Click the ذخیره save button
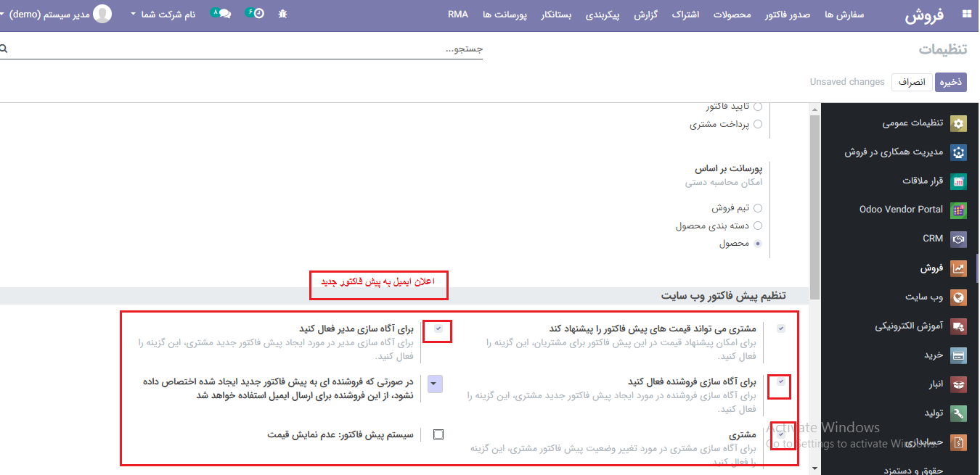The height and width of the screenshot is (475, 980). click(950, 82)
